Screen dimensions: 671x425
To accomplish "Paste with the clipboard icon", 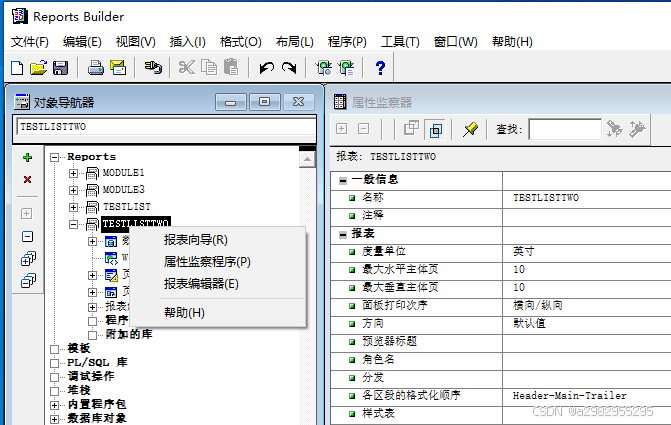I will tap(231, 67).
